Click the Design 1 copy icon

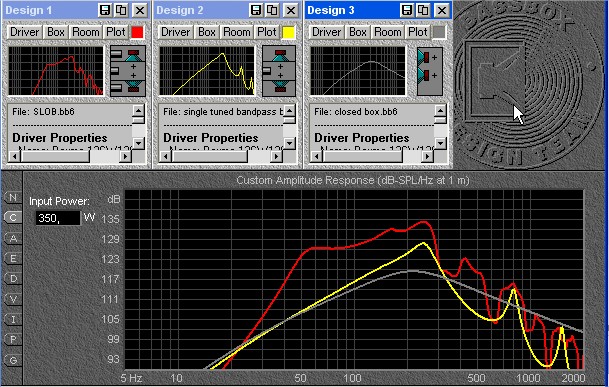click(121, 10)
